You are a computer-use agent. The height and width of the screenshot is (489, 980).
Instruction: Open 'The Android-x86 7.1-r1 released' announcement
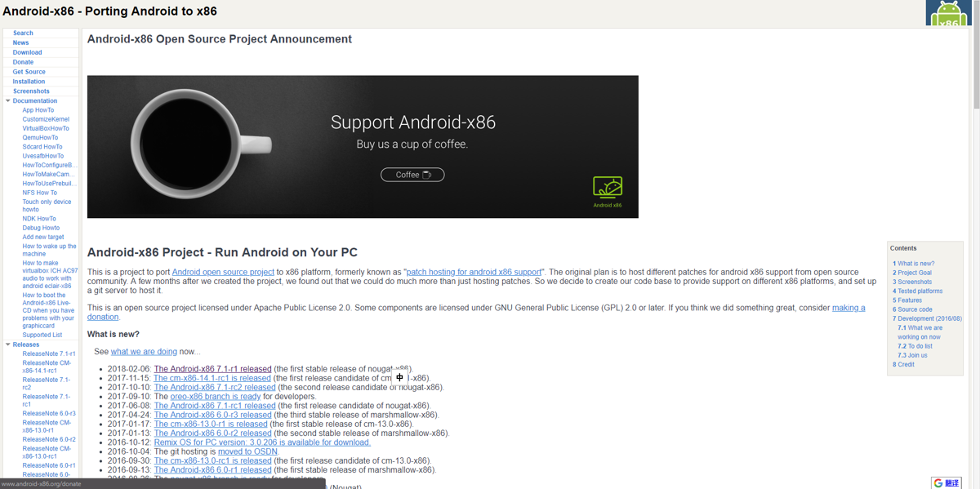212,369
